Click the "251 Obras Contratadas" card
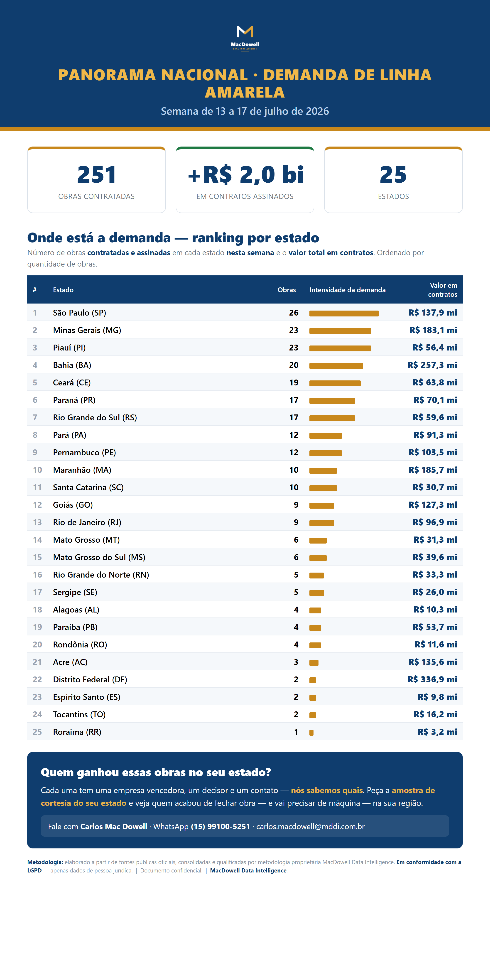Image resolution: width=490 pixels, height=980 pixels. point(97,180)
